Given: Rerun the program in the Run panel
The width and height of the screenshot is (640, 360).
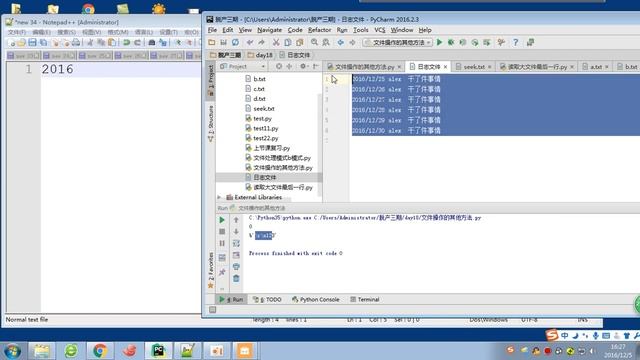Looking at the screenshot, I should [222, 220].
